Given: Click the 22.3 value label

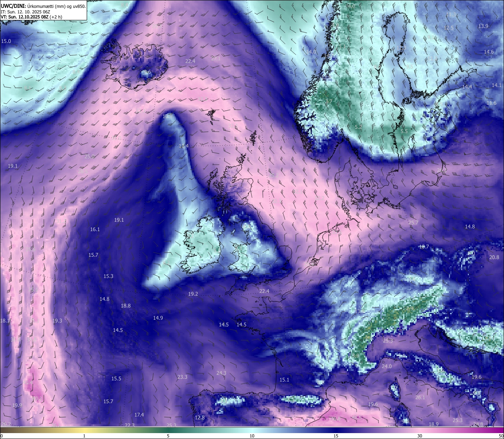Looking at the screenshot, I should (130, 425).
